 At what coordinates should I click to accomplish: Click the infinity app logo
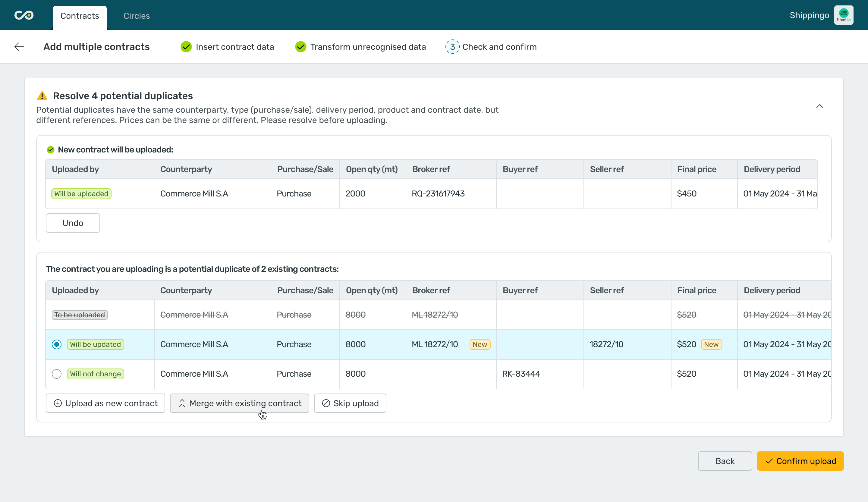click(x=24, y=15)
